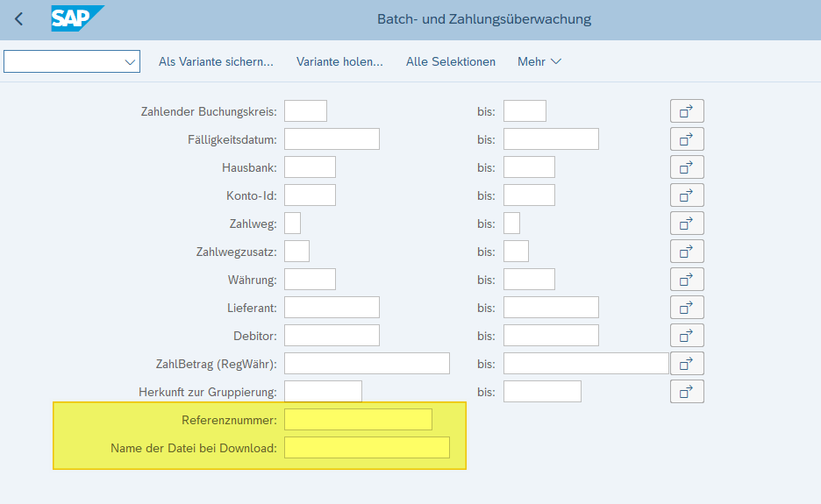Go back using the left arrow

(x=19, y=19)
